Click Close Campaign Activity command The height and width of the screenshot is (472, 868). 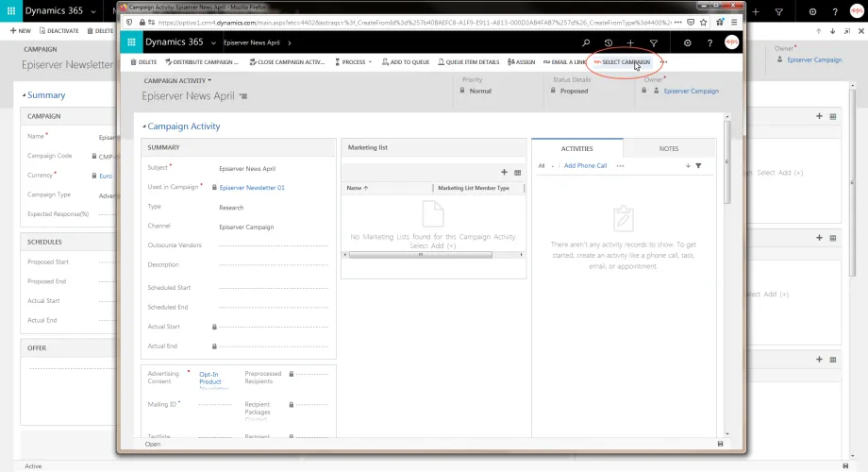pos(287,62)
